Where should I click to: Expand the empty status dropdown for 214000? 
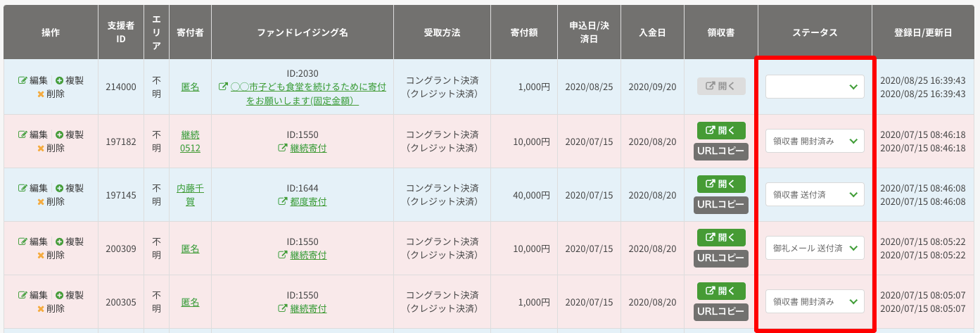tap(815, 87)
